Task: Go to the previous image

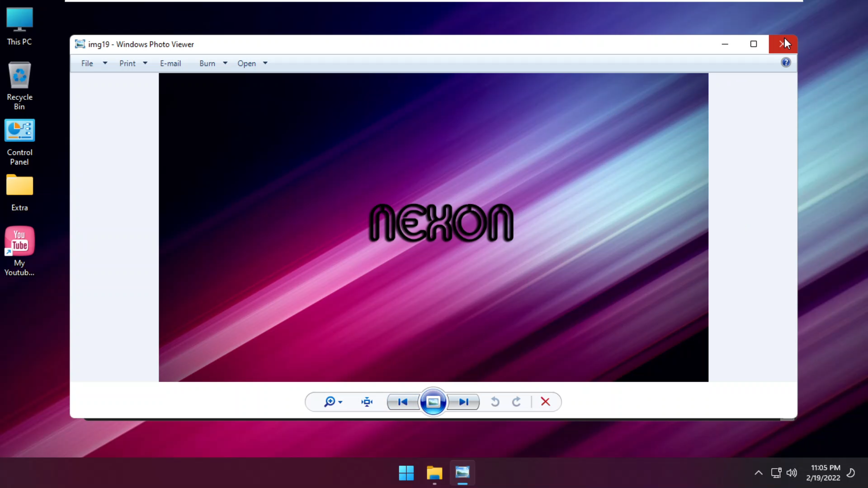Action: [403, 402]
